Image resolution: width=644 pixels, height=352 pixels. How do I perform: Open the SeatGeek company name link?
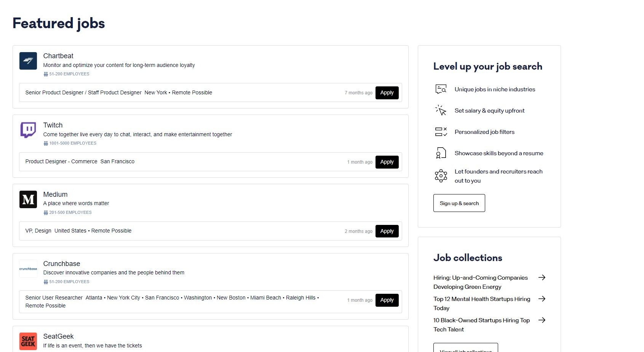click(x=58, y=336)
